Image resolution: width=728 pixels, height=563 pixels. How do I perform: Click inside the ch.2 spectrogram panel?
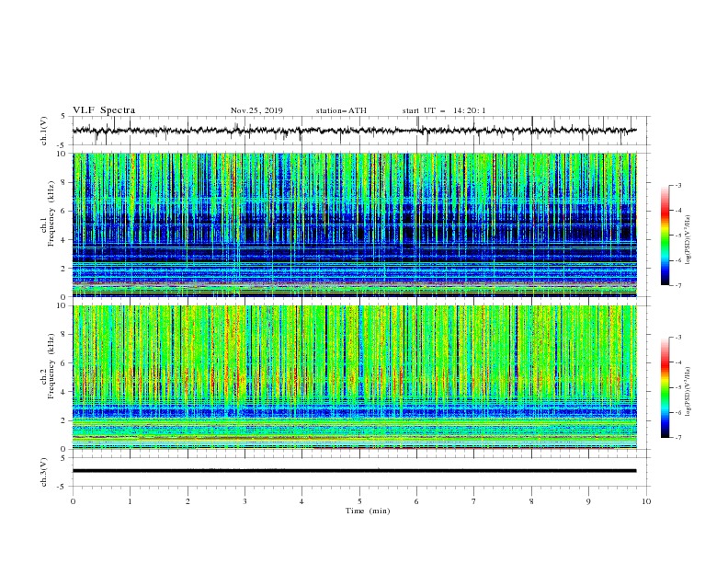[354, 377]
